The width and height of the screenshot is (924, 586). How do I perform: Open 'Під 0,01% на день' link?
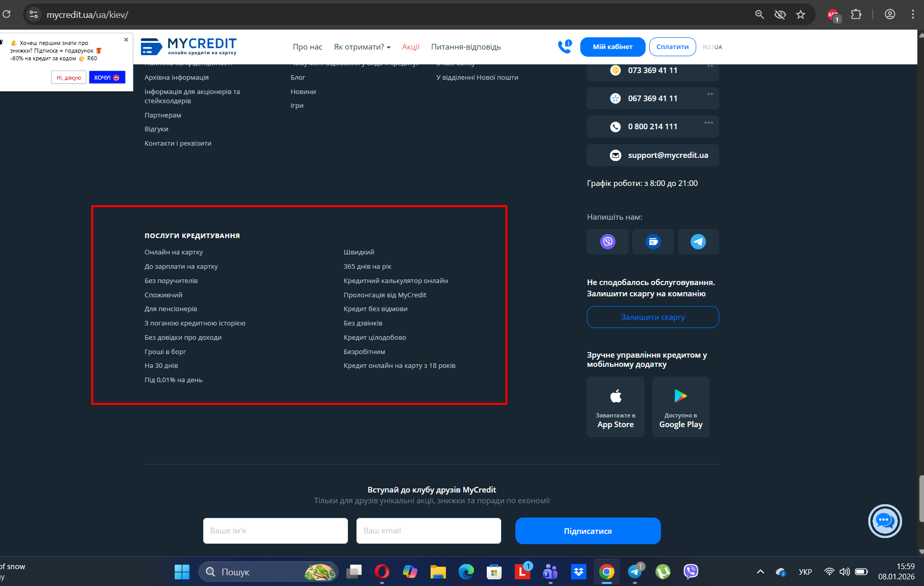pyautogui.click(x=174, y=380)
